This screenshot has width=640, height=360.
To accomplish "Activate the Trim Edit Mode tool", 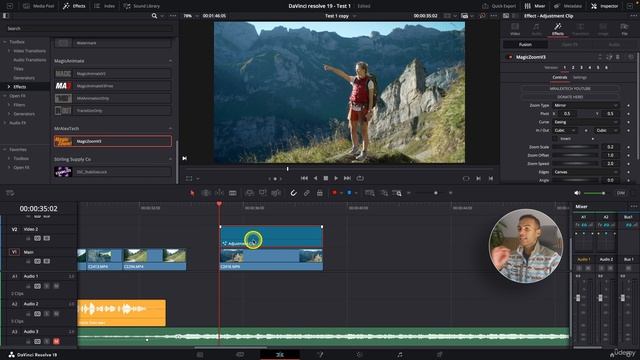I will (206, 193).
